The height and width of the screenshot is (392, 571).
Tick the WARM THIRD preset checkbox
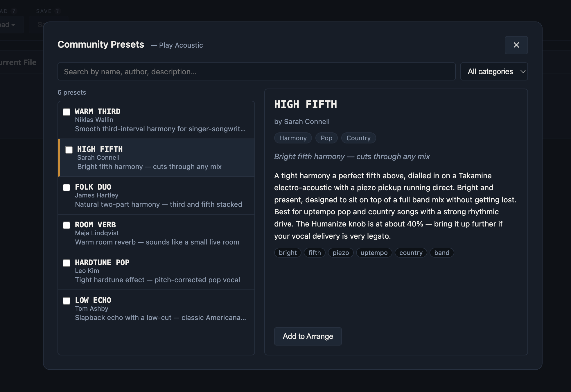(67, 112)
